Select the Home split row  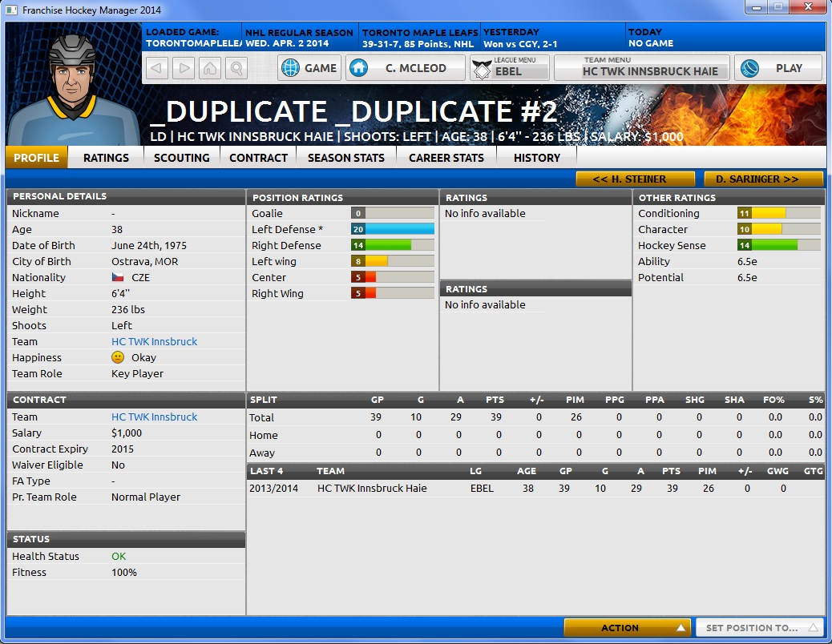[535, 435]
